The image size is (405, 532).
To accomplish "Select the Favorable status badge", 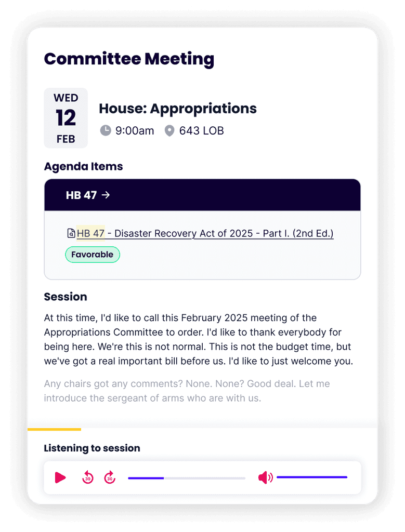I will (x=93, y=255).
